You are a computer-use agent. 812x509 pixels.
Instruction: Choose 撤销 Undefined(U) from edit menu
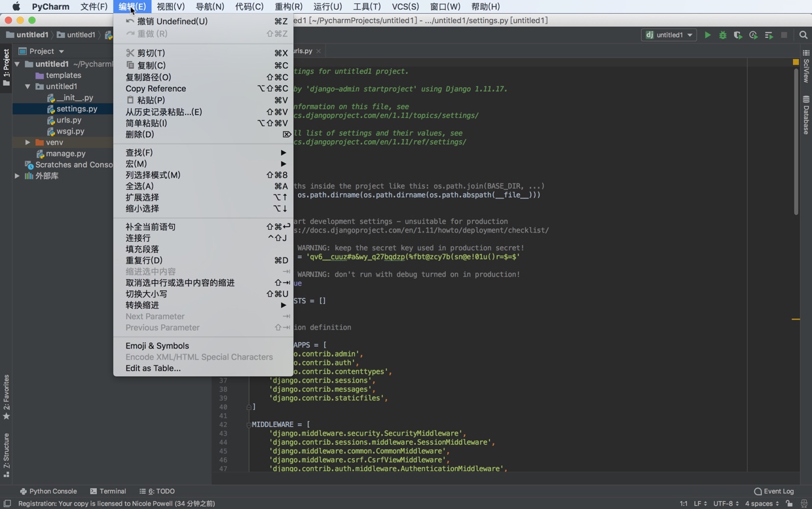click(x=204, y=21)
